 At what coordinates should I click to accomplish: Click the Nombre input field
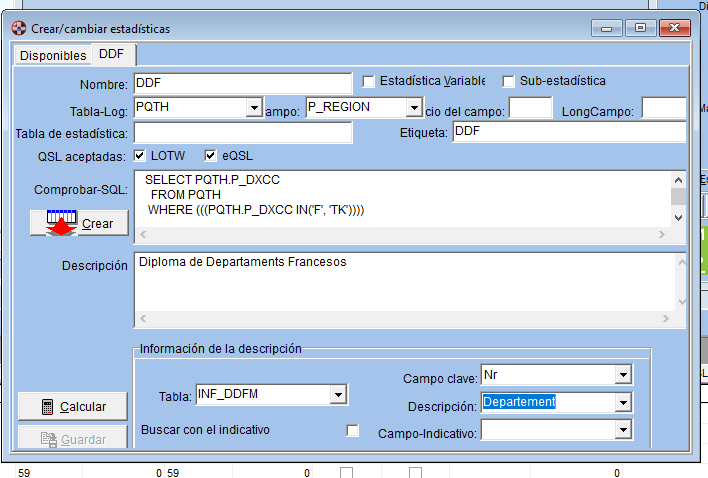point(242,83)
